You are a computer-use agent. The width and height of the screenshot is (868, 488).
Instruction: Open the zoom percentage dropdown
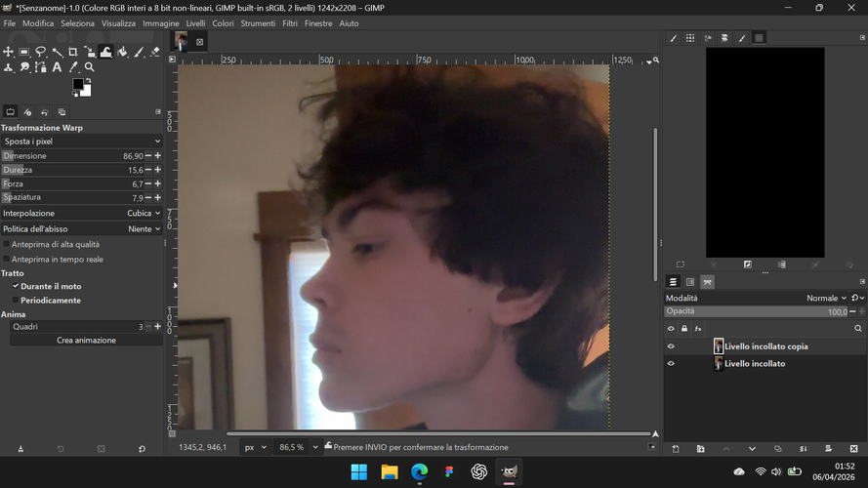click(x=315, y=447)
